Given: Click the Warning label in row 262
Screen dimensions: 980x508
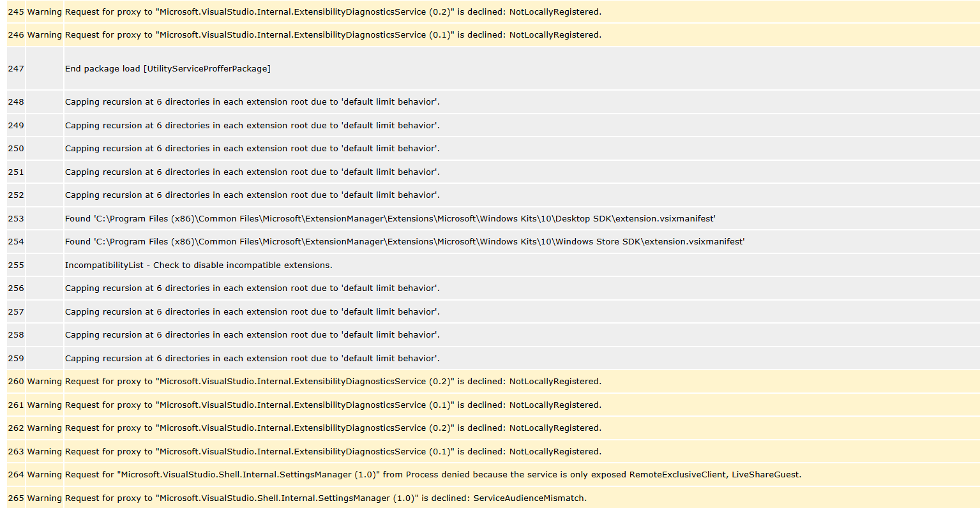Looking at the screenshot, I should click(45, 428).
